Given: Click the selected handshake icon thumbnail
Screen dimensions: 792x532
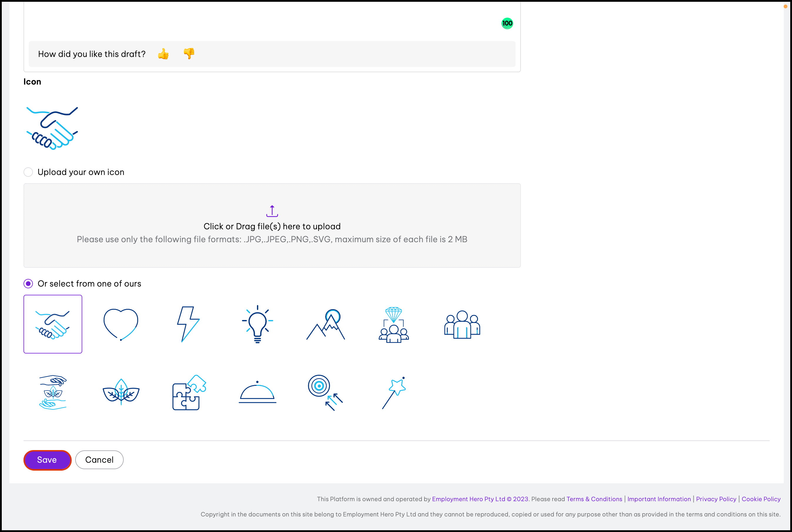Looking at the screenshot, I should coord(53,324).
